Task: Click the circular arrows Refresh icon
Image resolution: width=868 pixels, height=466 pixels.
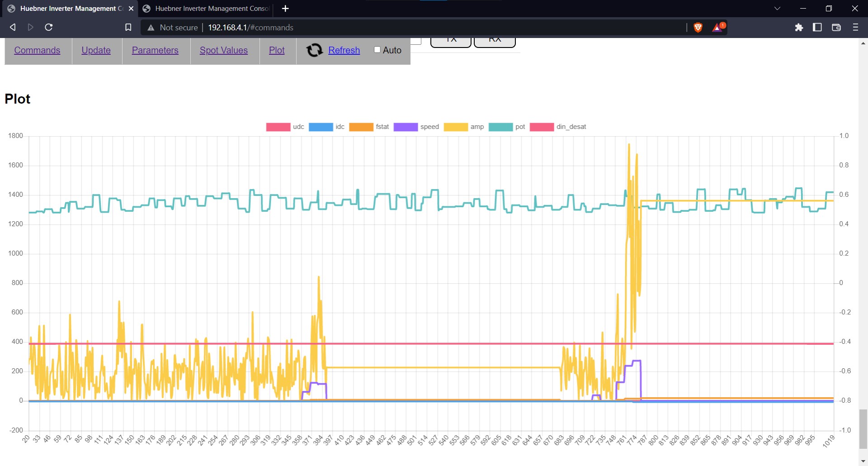Action: [x=314, y=50]
